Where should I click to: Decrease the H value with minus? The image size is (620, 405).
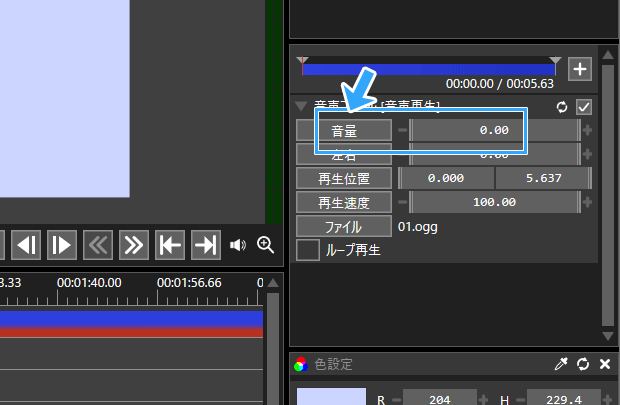(521, 400)
